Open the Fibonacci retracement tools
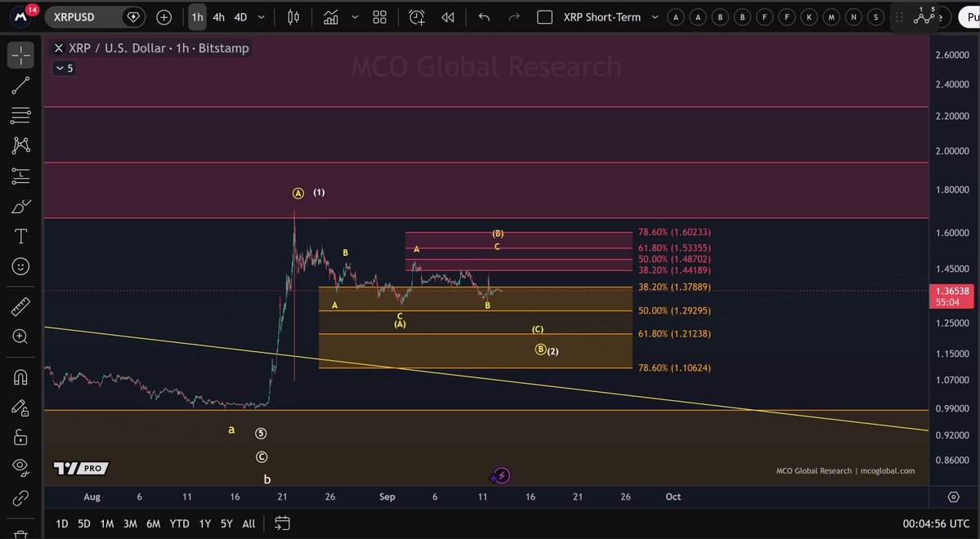The width and height of the screenshot is (980, 539). 20,115
